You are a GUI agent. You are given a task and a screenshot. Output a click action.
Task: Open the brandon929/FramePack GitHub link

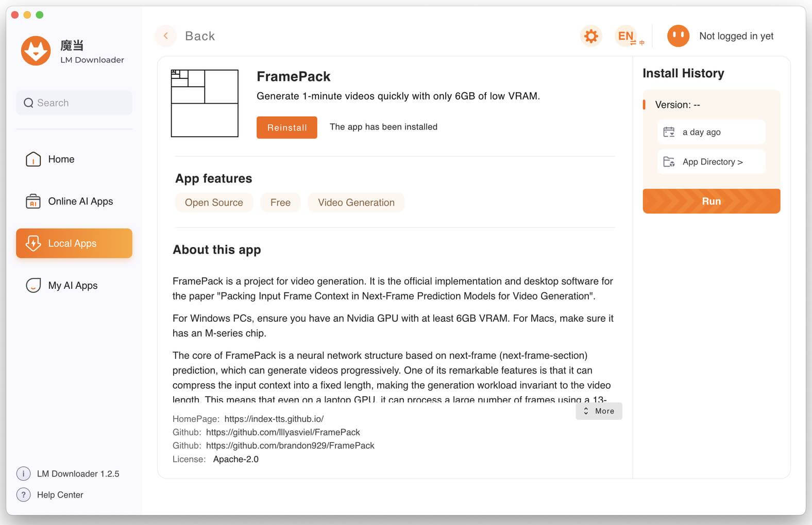coord(290,446)
